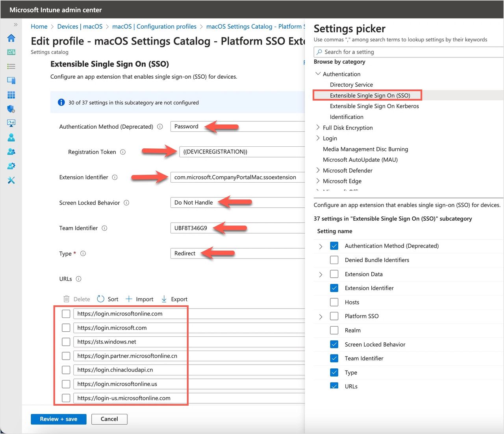Viewport: 504px width, 434px height.
Task: Expand the left navigation sidebar chevron
Action: (x=15, y=24)
